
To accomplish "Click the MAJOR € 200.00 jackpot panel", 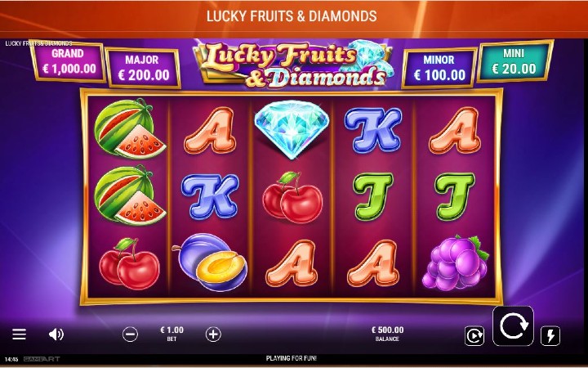I will click(x=142, y=69).
